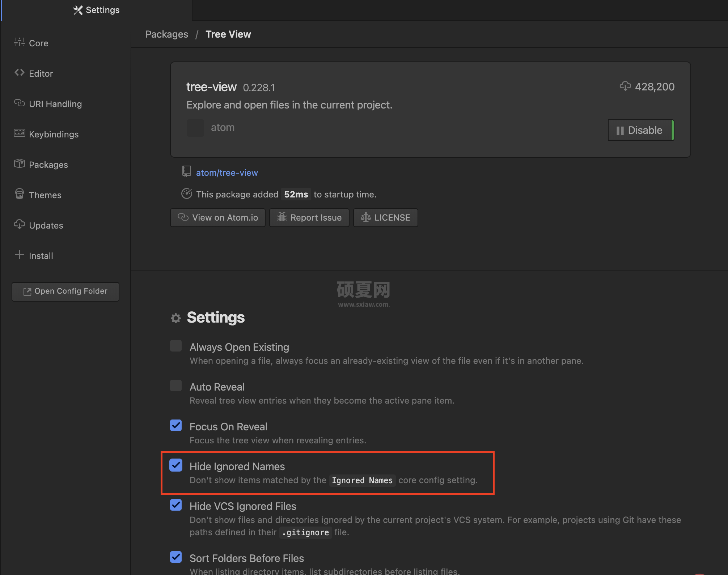
Task: Uncheck Hide Ignored Names checkbox
Action: [176, 465]
